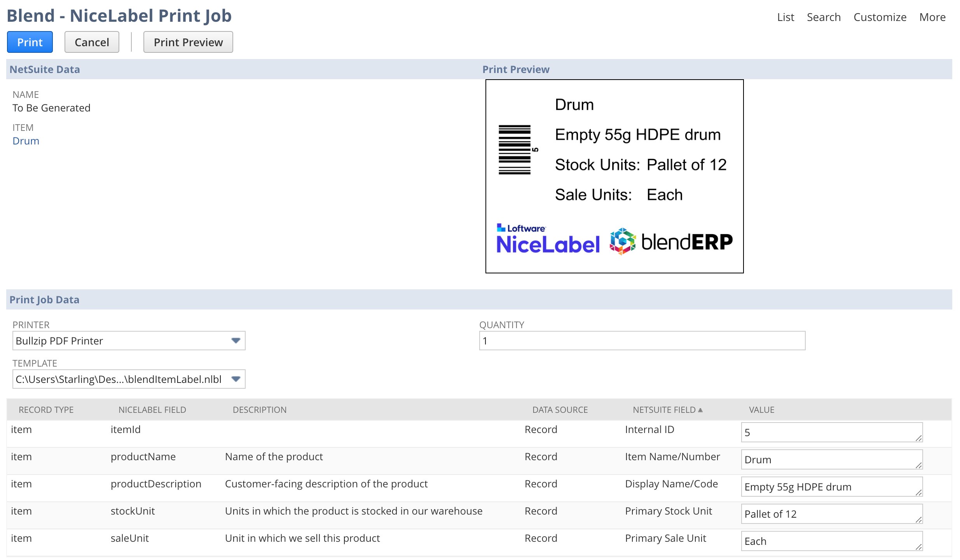
Task: Click the Customize menu link
Action: [880, 17]
